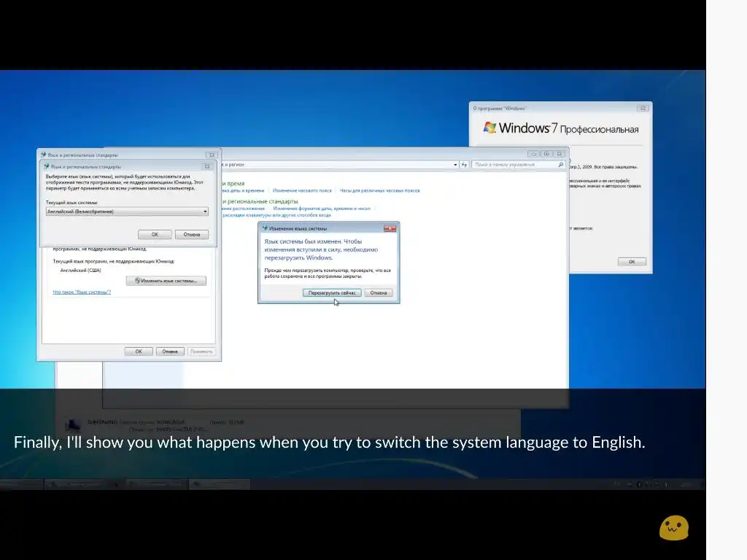Screen dimensions: 747x560
Task: Open the "Изменение часового пояса" link
Action: pyautogui.click(x=302, y=190)
